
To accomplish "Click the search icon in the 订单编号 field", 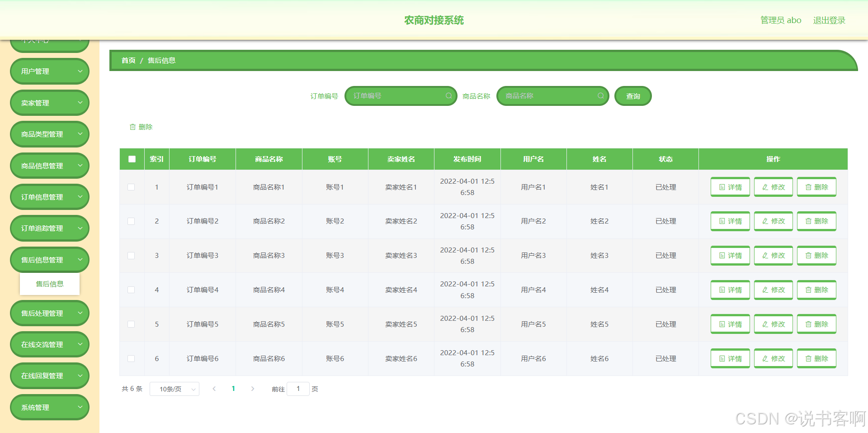I will [449, 96].
